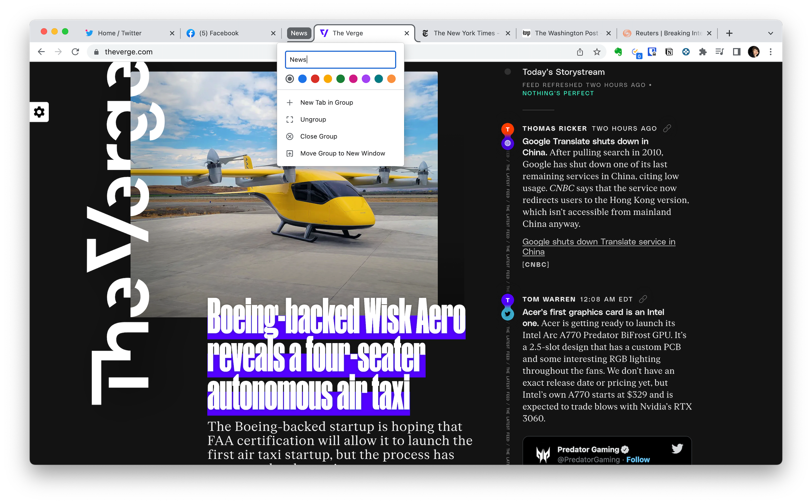The width and height of the screenshot is (812, 504).
Task: Click 'Move Group to New Window' option
Action: tap(343, 153)
